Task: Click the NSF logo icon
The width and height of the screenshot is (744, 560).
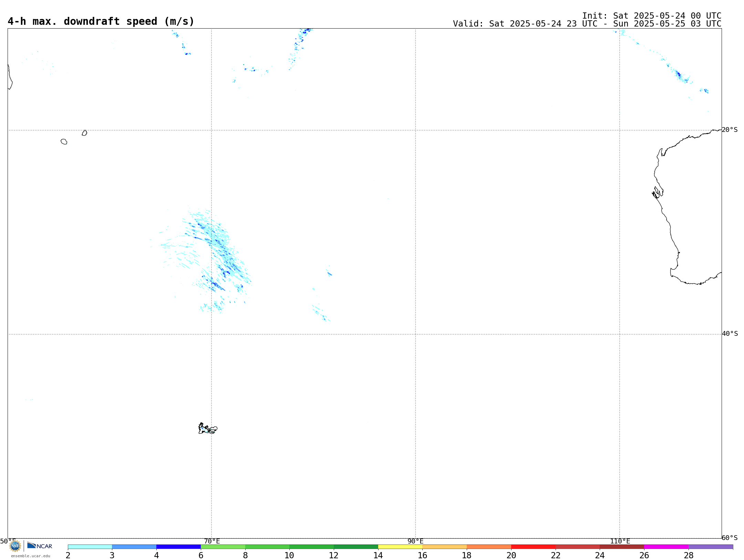Action: 15,546
